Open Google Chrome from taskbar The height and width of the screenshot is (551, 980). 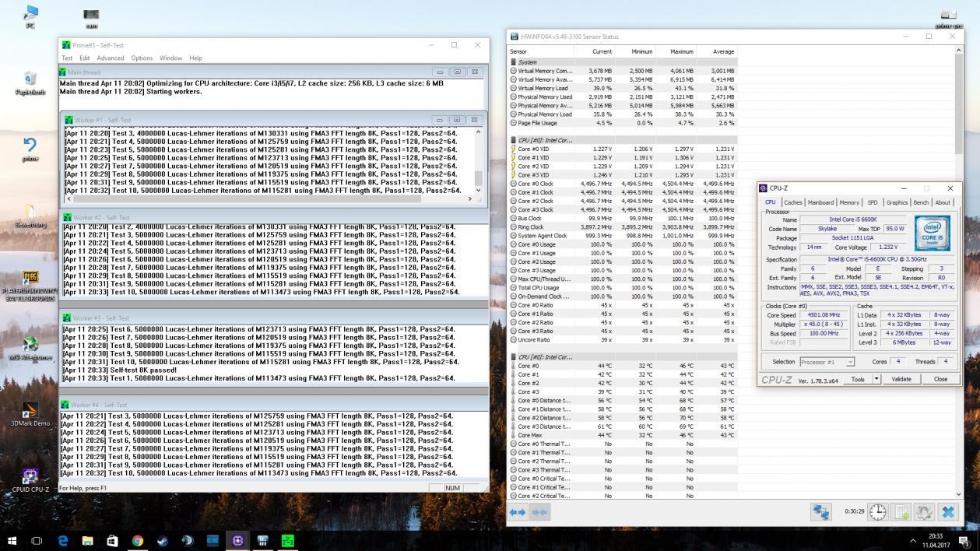click(137, 540)
